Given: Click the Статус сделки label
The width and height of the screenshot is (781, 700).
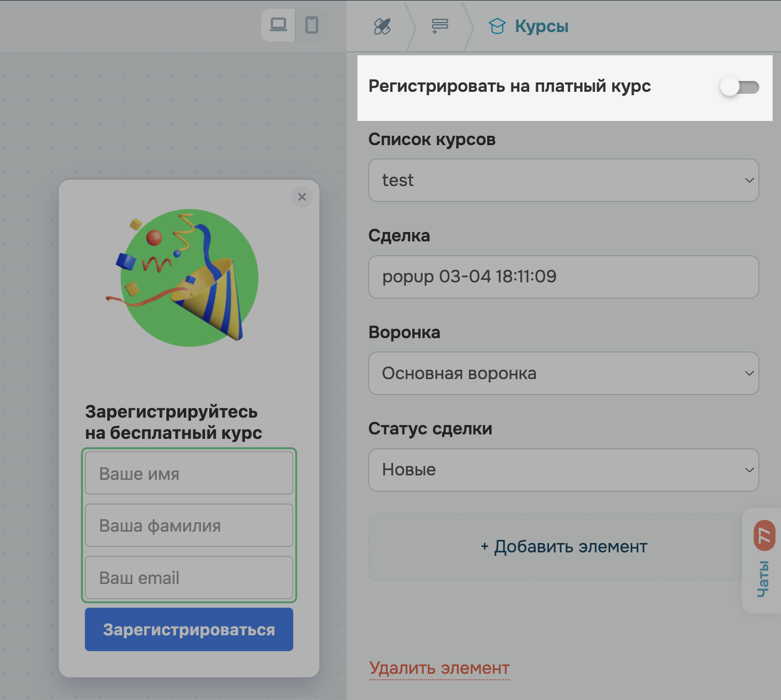Looking at the screenshot, I should tap(430, 428).
